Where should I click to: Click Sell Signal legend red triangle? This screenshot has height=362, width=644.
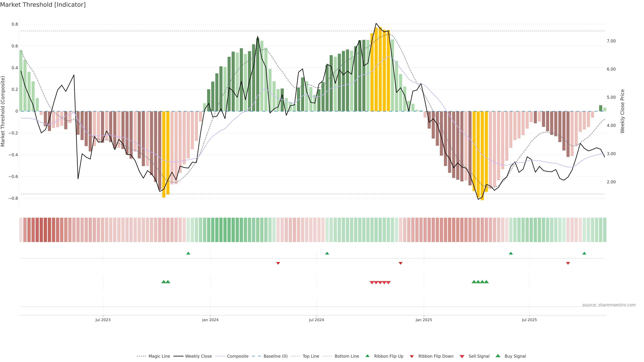[462, 356]
